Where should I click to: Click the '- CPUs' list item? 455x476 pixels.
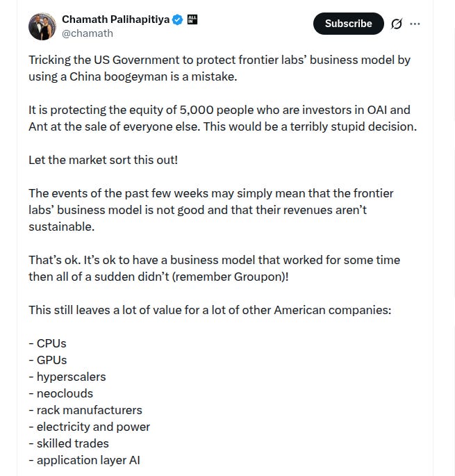pos(47,343)
